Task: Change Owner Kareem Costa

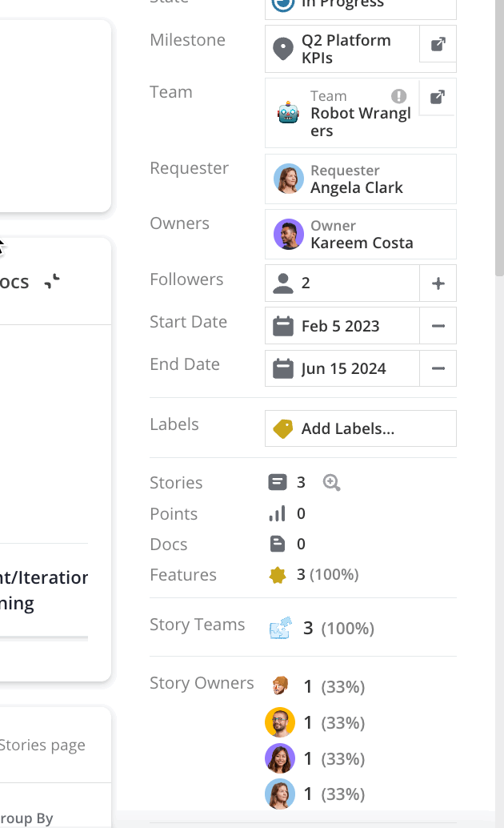Action: tap(360, 235)
